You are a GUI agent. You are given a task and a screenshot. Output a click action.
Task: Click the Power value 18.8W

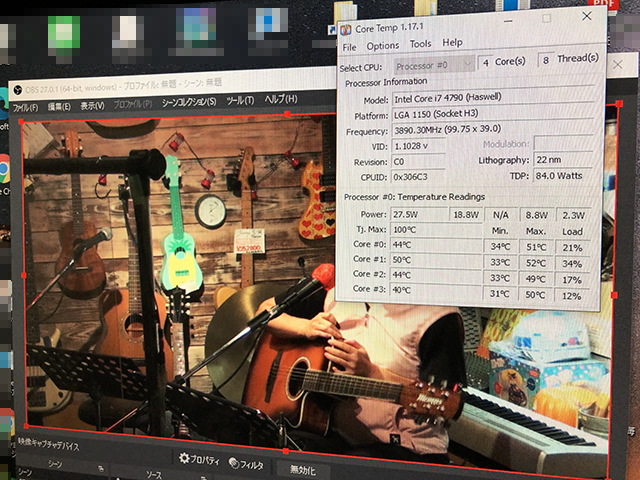[x=467, y=215]
